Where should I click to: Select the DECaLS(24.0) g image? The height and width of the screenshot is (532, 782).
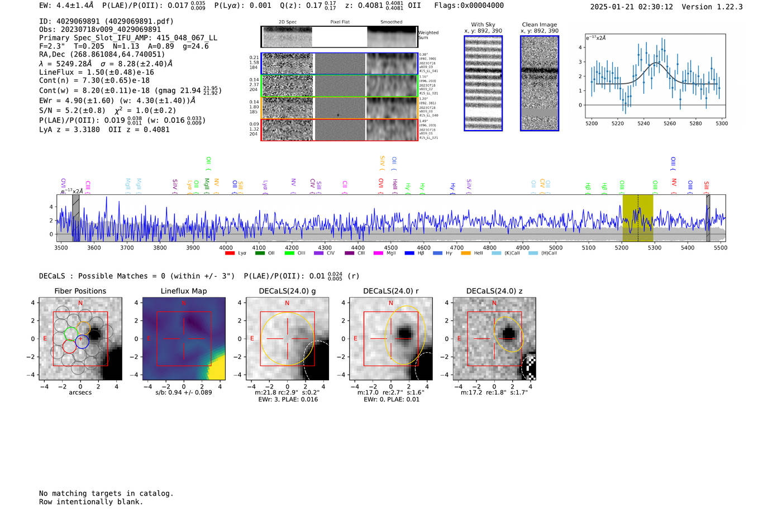pos(288,339)
